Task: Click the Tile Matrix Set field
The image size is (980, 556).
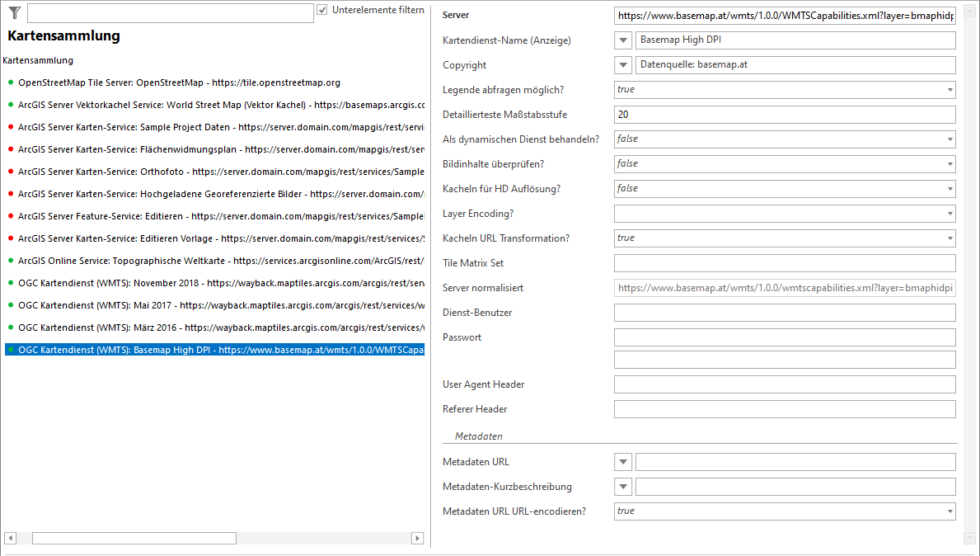Action: click(x=784, y=263)
